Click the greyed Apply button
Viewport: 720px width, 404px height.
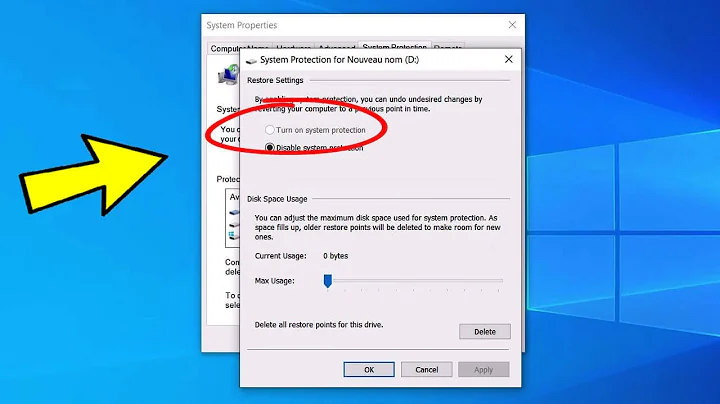point(484,370)
